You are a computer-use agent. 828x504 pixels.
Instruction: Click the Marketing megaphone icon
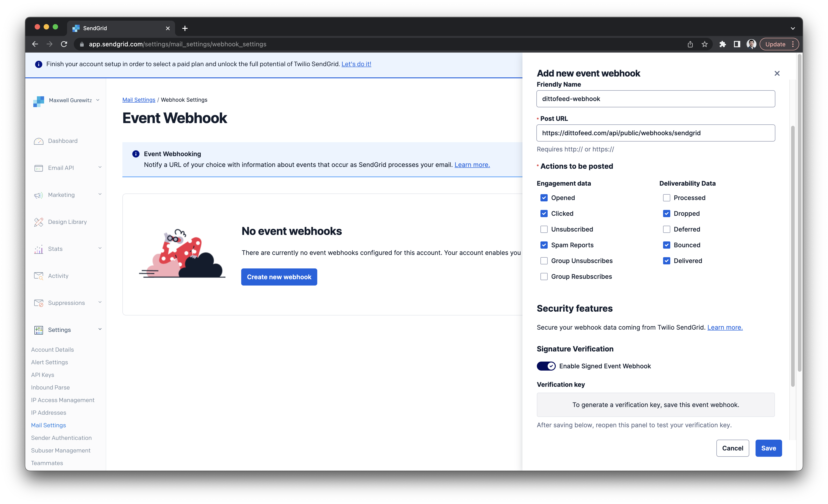pos(39,195)
